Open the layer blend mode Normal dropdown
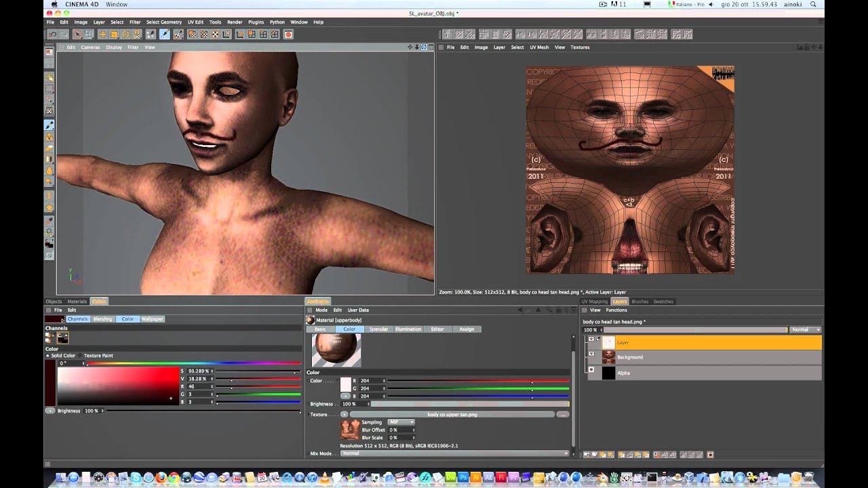The width and height of the screenshot is (868, 488). point(806,329)
